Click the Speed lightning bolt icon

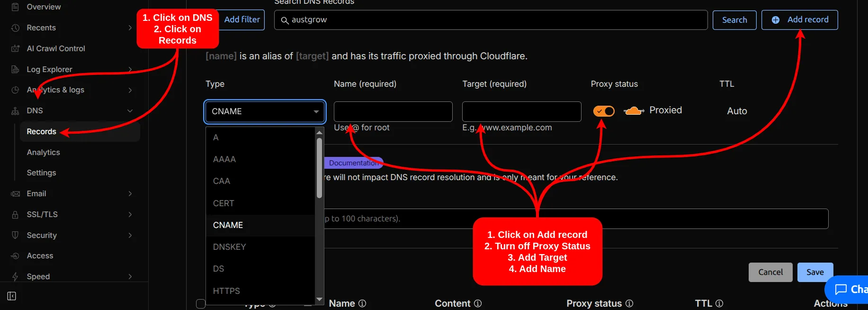15,276
